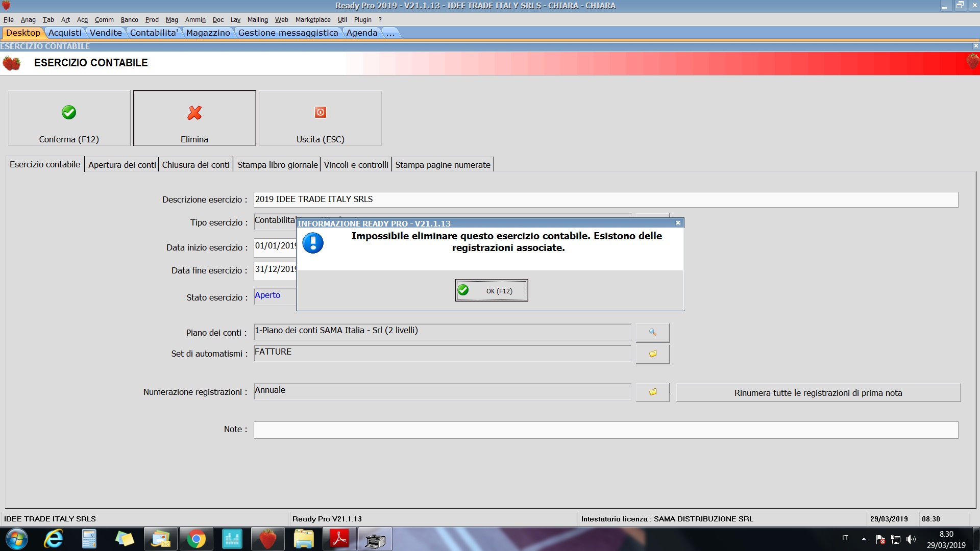Switch to Gestione messaggistica tab
980x551 pixels.
(x=288, y=33)
